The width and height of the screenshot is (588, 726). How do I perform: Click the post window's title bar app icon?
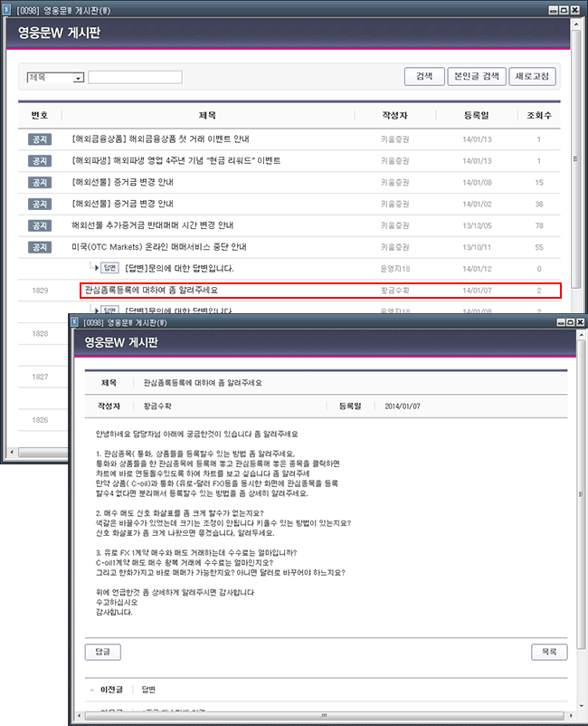pyautogui.click(x=74, y=321)
